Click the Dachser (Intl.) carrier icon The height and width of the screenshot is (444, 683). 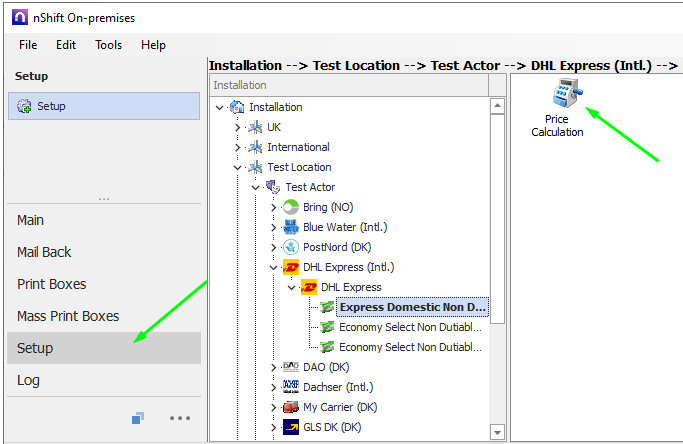(291, 387)
